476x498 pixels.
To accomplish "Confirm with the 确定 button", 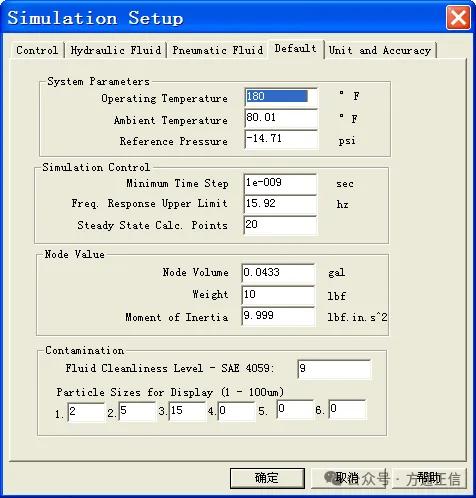I will pyautogui.click(x=267, y=478).
